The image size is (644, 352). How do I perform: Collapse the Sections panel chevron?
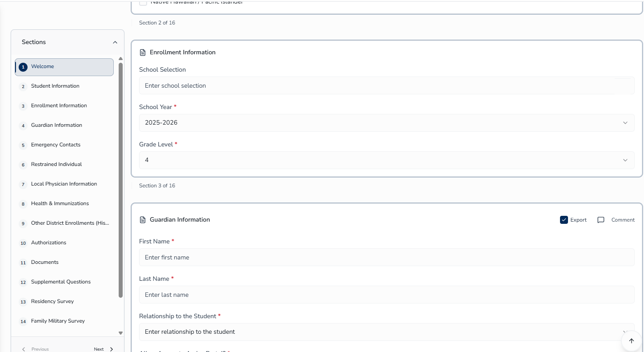pos(115,42)
